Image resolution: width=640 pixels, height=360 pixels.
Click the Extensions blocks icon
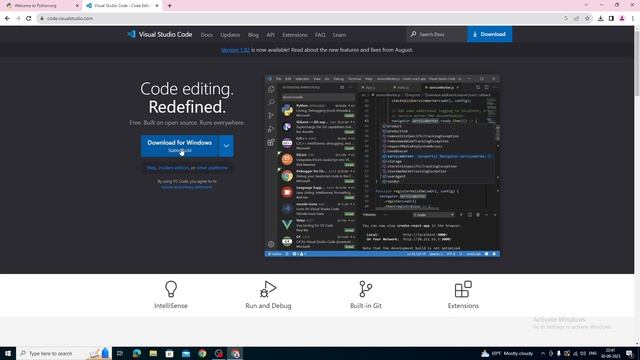click(463, 289)
